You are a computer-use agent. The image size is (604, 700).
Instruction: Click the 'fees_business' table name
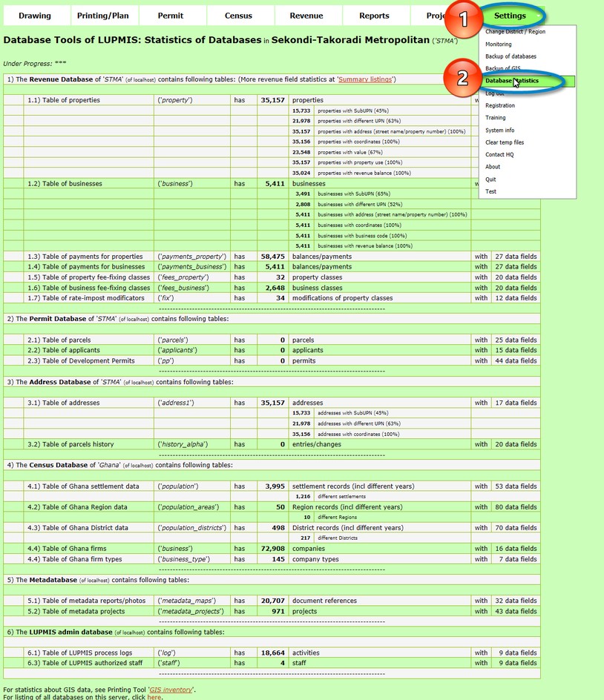point(183,288)
